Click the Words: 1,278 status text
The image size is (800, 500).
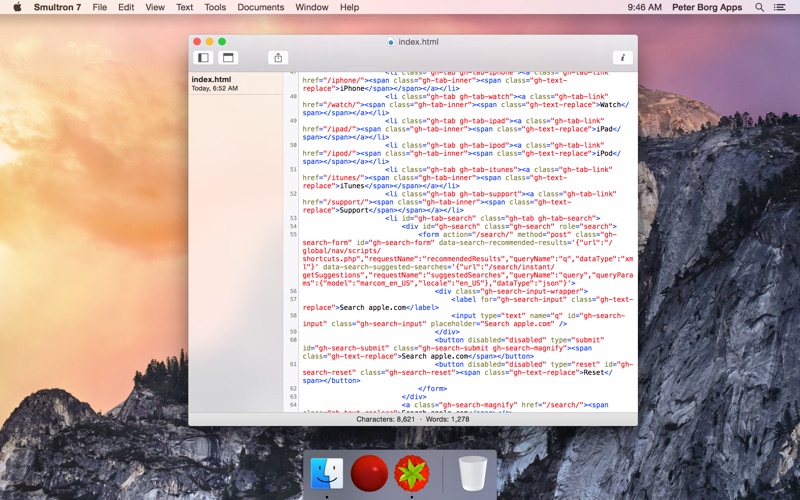(447, 419)
